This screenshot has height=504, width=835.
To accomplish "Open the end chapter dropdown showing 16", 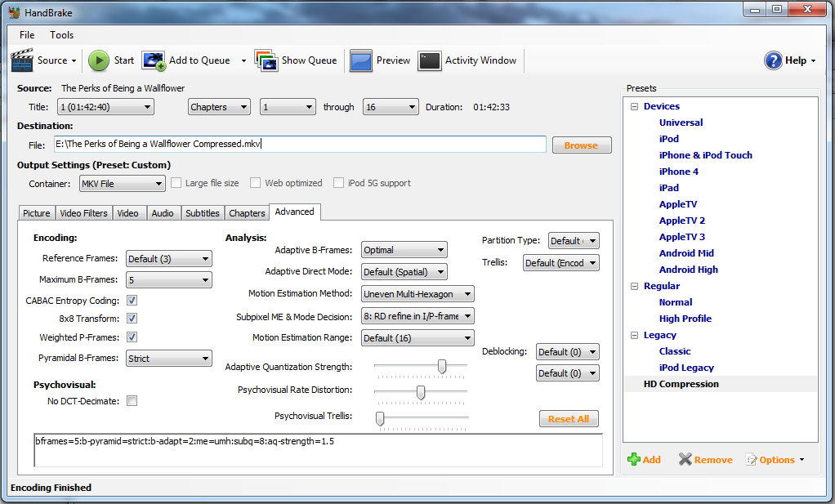I will pos(391,107).
